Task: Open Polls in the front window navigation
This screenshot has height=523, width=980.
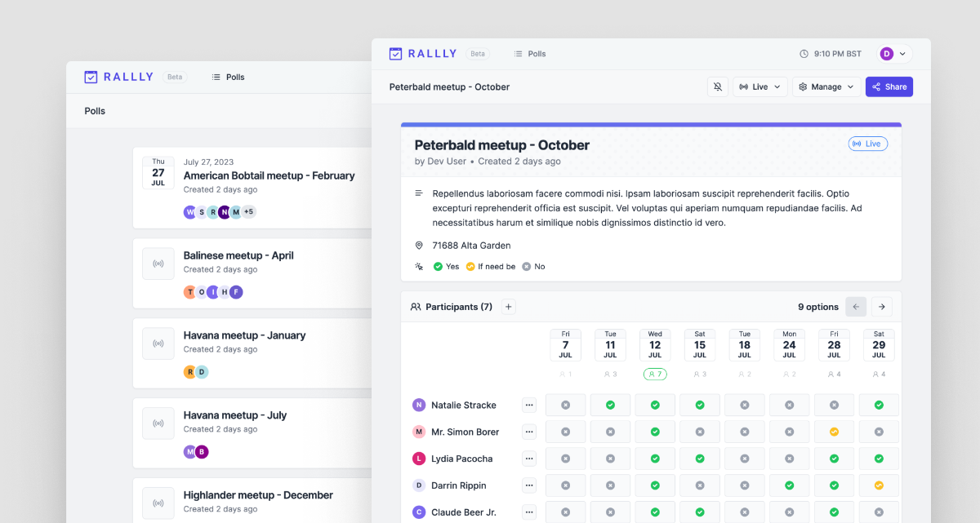Action: click(530, 54)
